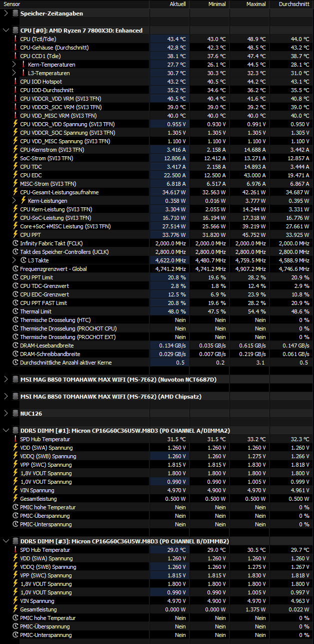Select the CPU TDC-Grenzwert row
Image resolution: width=314 pixels, height=644 pixels.
click(157, 286)
